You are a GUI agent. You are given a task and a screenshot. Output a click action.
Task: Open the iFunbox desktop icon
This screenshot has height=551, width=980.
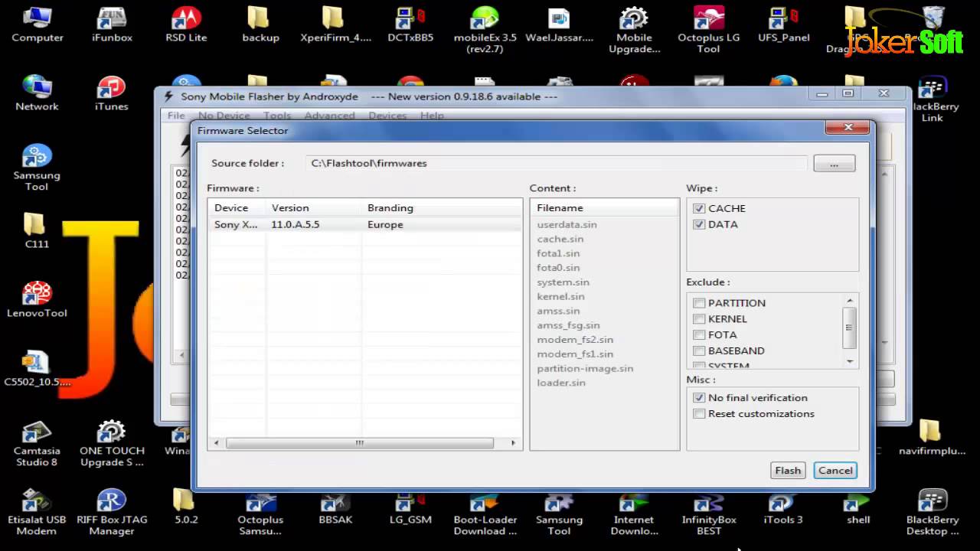tap(112, 24)
